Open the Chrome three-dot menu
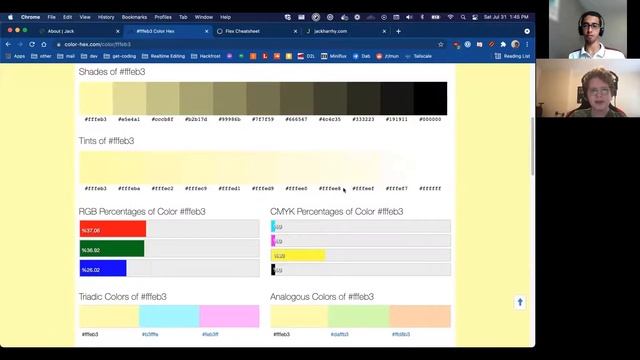The image size is (640, 360). 527,44
